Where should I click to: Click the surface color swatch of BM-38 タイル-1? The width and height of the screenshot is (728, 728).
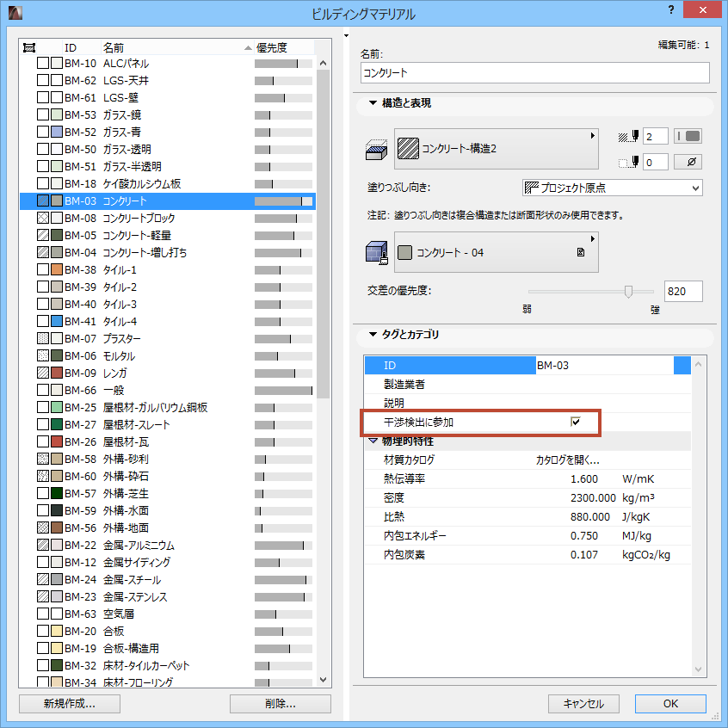tap(57, 269)
